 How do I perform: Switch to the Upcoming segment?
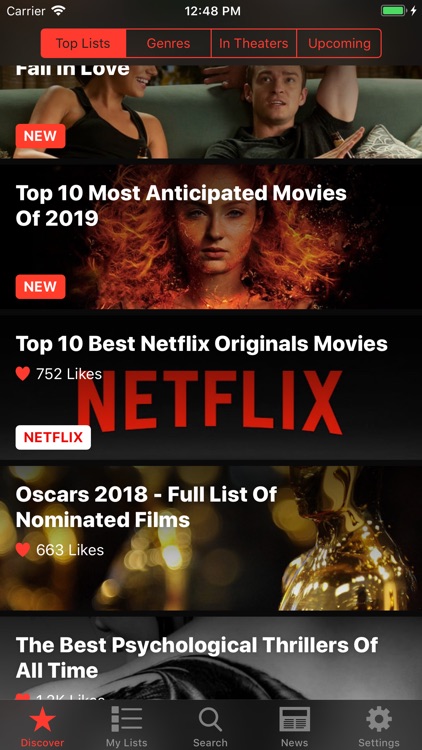coord(339,44)
